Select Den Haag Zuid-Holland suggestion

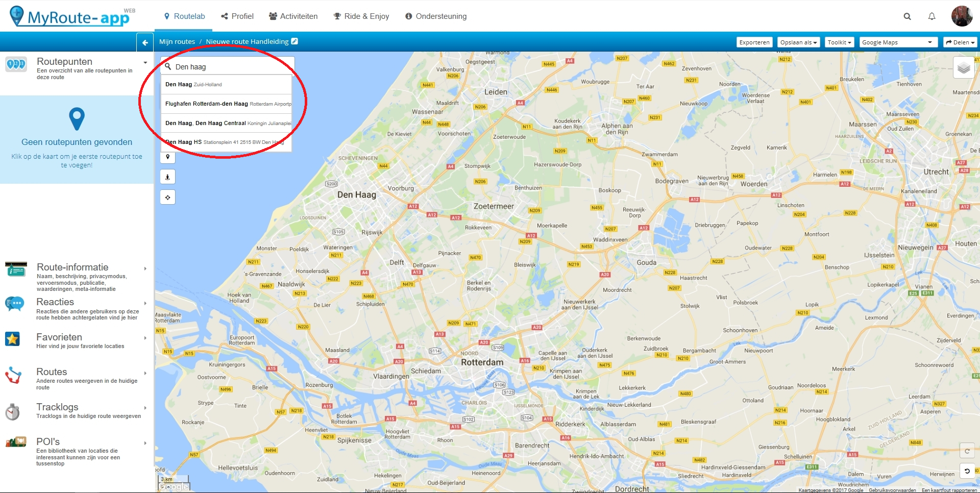pos(227,85)
